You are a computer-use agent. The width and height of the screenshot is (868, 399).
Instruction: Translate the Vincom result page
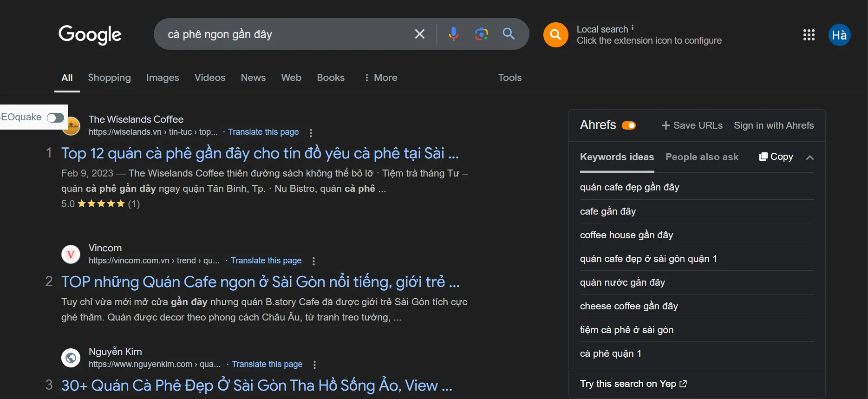coord(266,261)
